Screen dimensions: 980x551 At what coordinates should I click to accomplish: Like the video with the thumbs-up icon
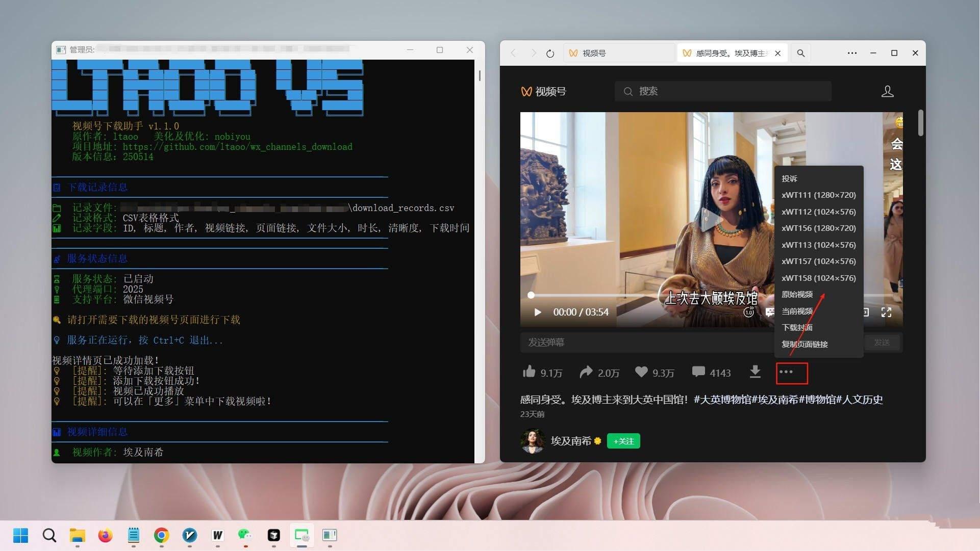tap(530, 372)
